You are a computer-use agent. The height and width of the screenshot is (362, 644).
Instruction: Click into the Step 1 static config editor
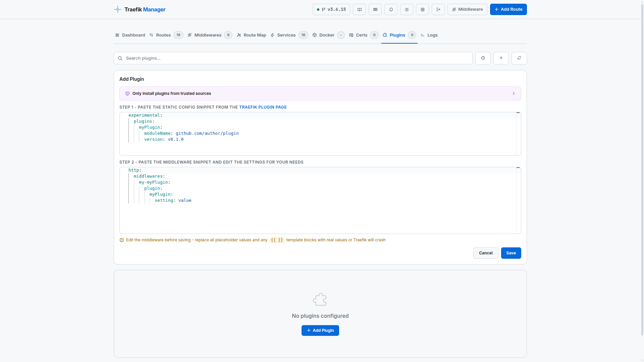pyautogui.click(x=320, y=134)
